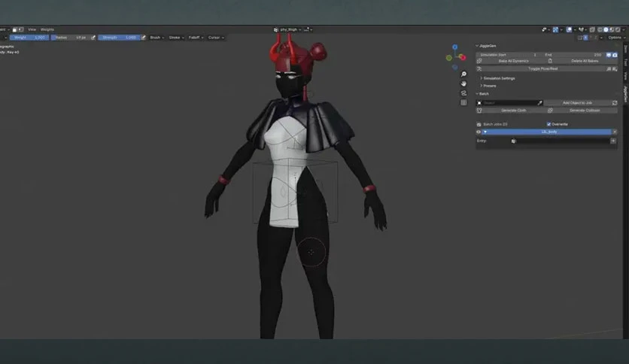The image size is (629, 364).
Task: Toggle the Overwrite checkbox
Action: click(548, 124)
